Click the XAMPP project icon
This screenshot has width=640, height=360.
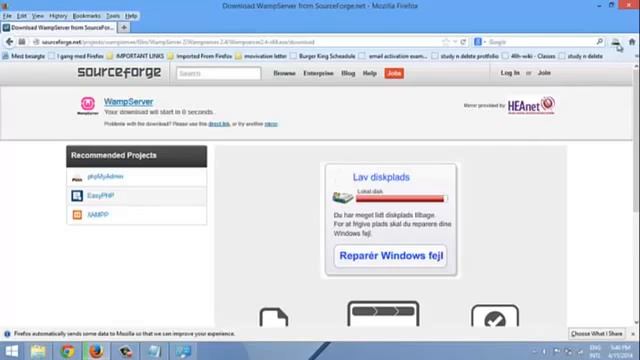click(x=77, y=215)
